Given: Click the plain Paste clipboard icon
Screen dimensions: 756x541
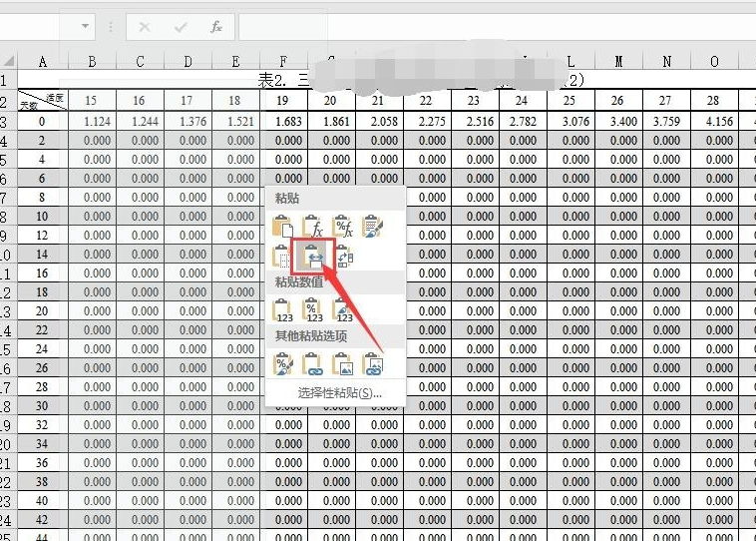Looking at the screenshot, I should tap(282, 227).
